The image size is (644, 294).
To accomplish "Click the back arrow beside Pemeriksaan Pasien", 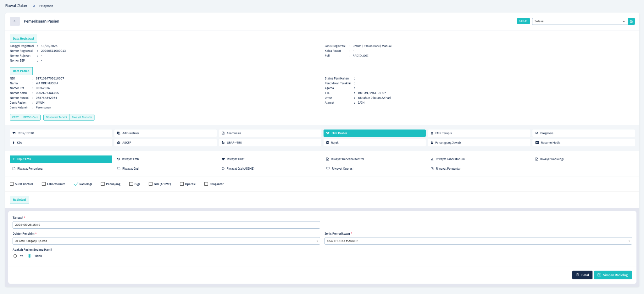I will coord(15,21).
